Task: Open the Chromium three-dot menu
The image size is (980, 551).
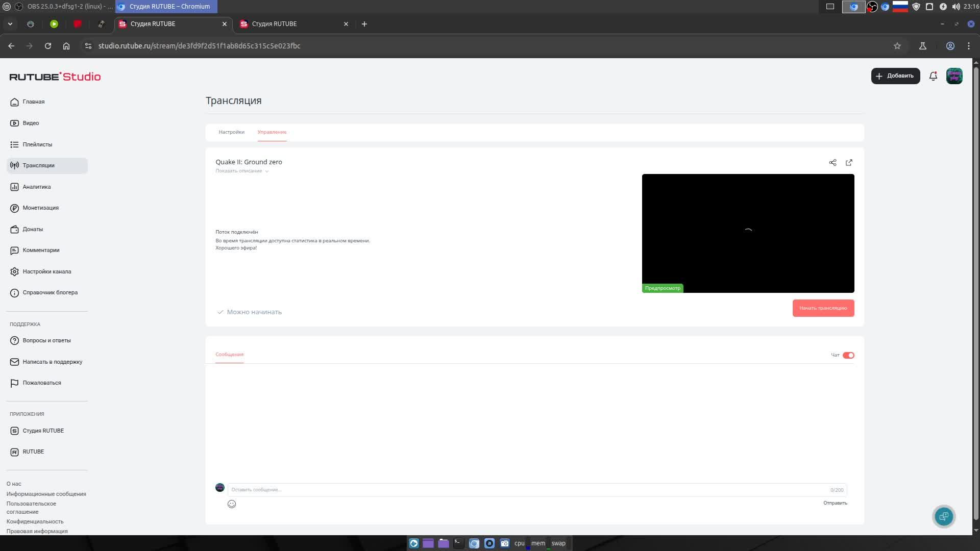Action: pyautogui.click(x=968, y=46)
